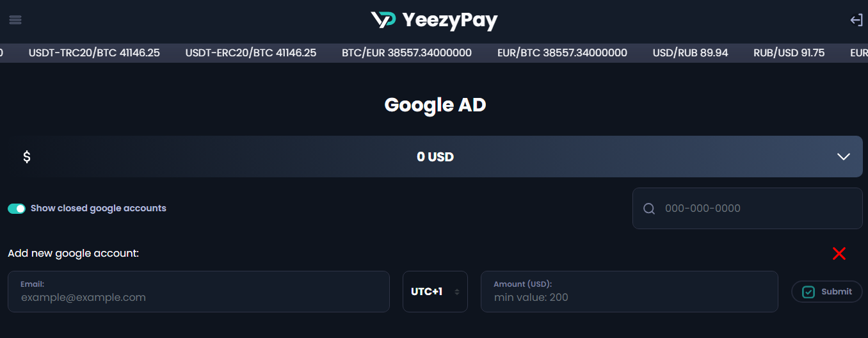Click the logout icon
The width and height of the screenshot is (868, 338).
pyautogui.click(x=856, y=20)
